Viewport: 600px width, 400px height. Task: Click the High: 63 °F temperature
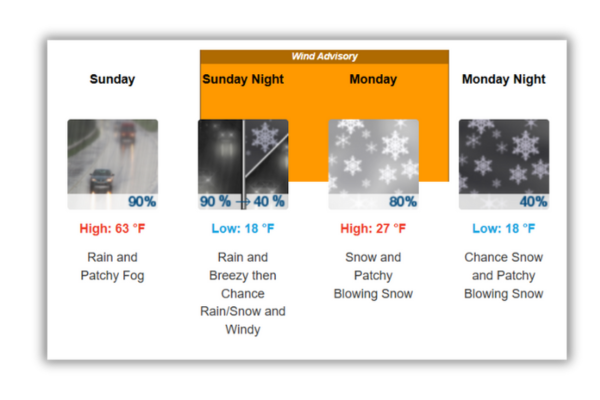tap(112, 229)
